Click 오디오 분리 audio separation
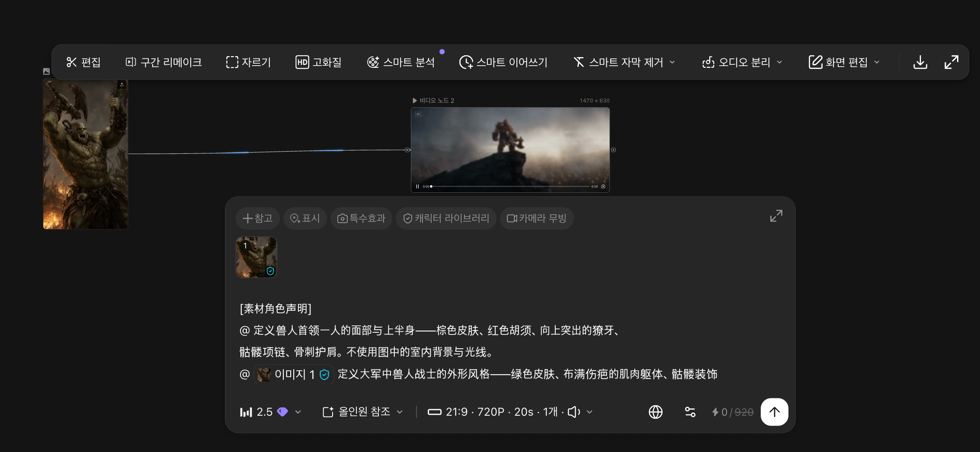The image size is (980, 452). pos(736,62)
